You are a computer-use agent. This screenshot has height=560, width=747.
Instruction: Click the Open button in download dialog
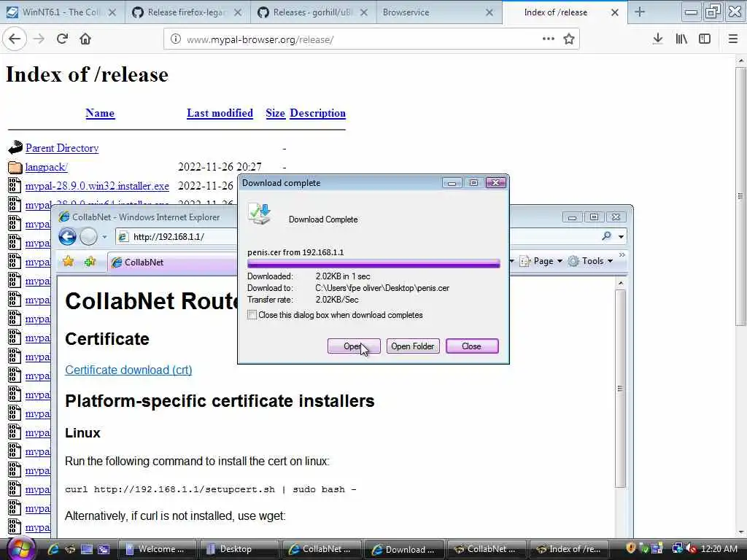pos(354,346)
